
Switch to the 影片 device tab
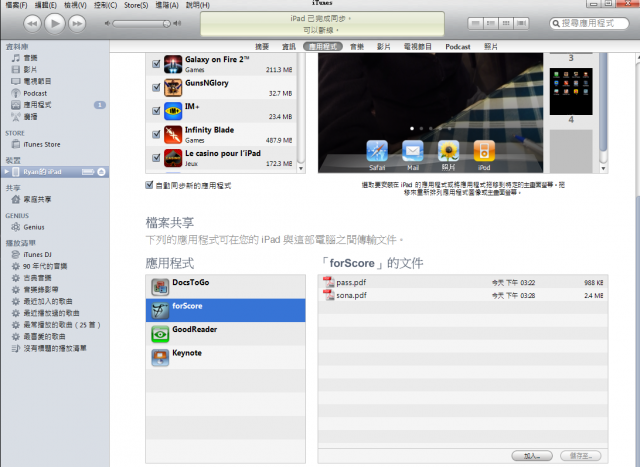(384, 47)
